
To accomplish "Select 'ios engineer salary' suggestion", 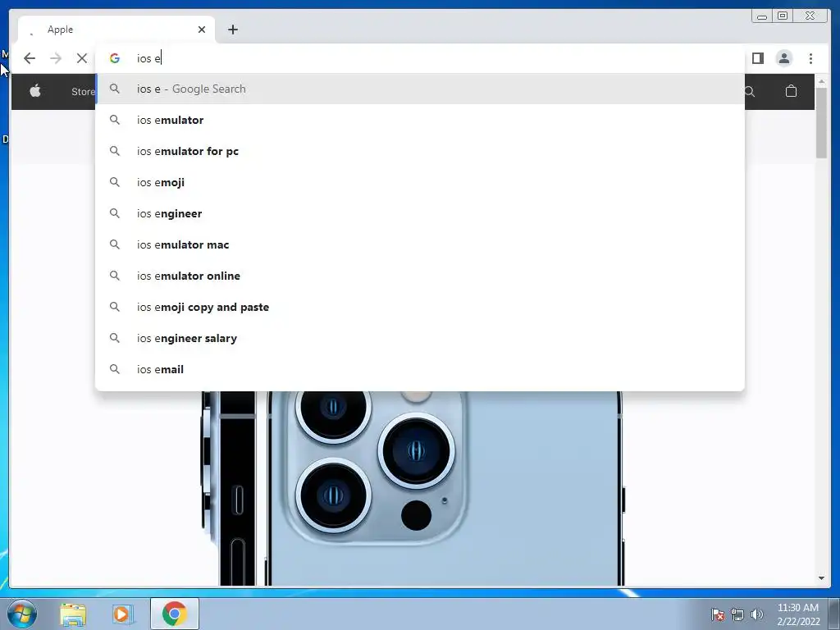I will 420,338.
